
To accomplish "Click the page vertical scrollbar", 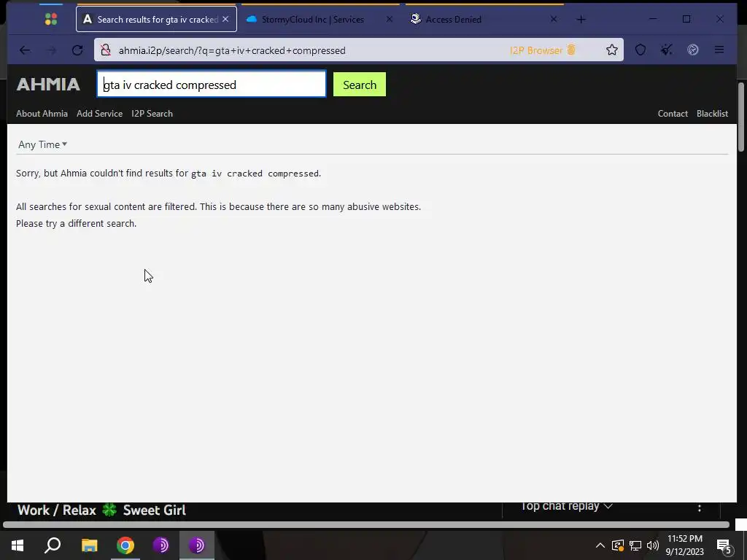I will pyautogui.click(x=741, y=117).
